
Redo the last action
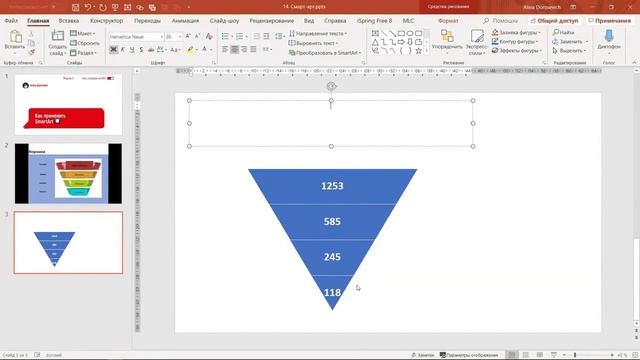[x=102, y=7]
